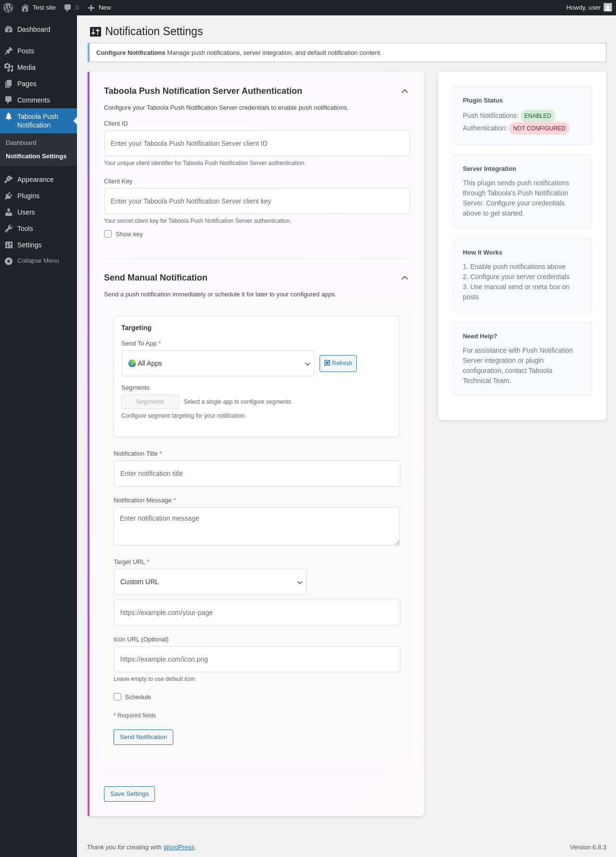Open the Media menu item

tap(38, 67)
